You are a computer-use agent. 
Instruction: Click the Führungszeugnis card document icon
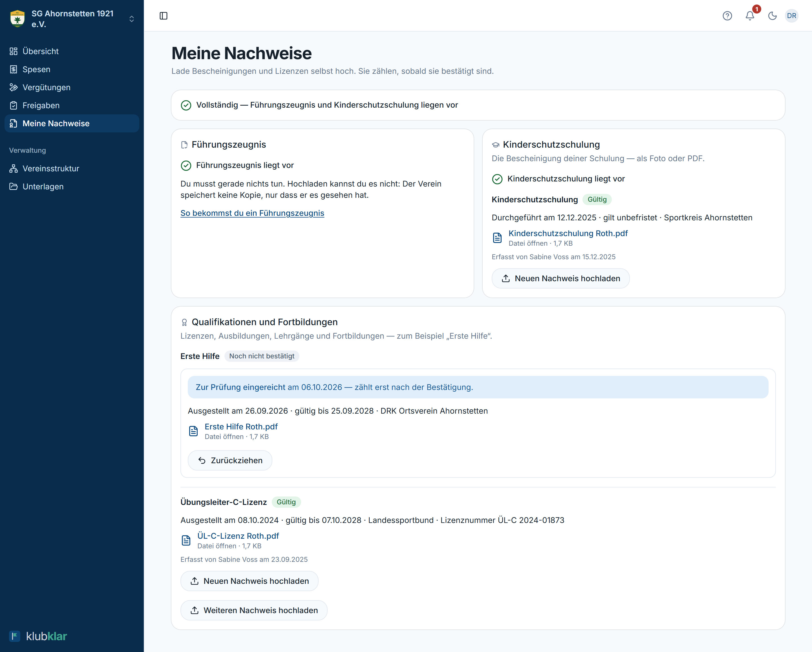(184, 145)
